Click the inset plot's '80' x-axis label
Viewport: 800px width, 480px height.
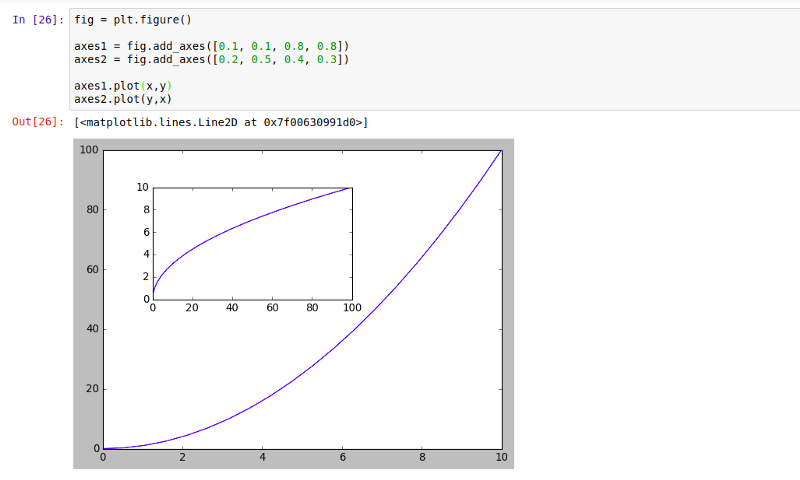pos(312,308)
